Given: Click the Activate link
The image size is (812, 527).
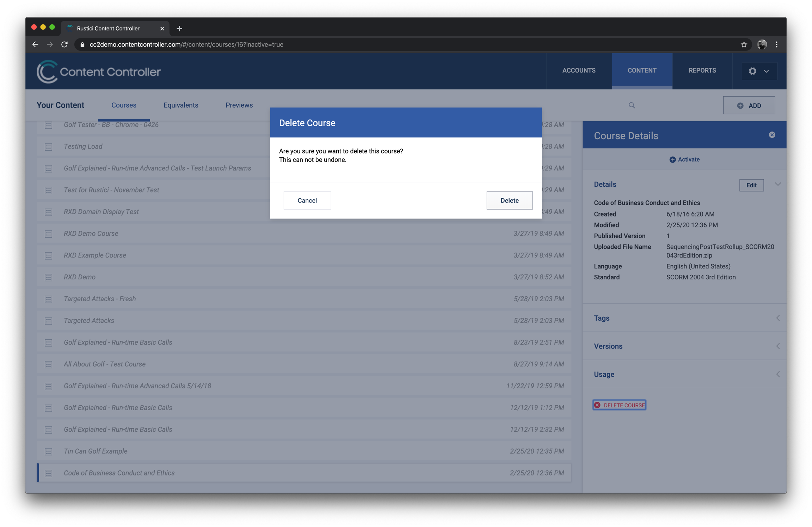Looking at the screenshot, I should tap(684, 159).
